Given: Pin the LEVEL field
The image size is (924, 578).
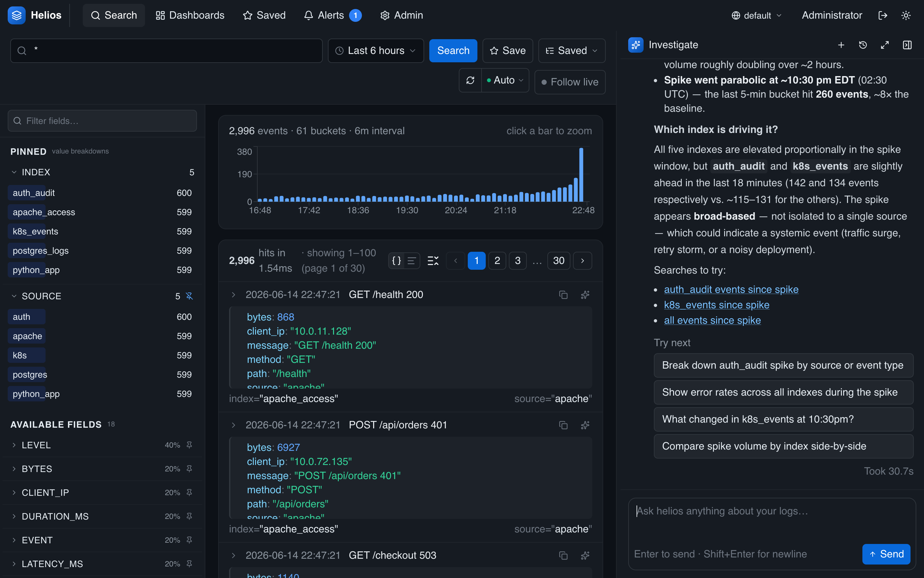Looking at the screenshot, I should (189, 445).
